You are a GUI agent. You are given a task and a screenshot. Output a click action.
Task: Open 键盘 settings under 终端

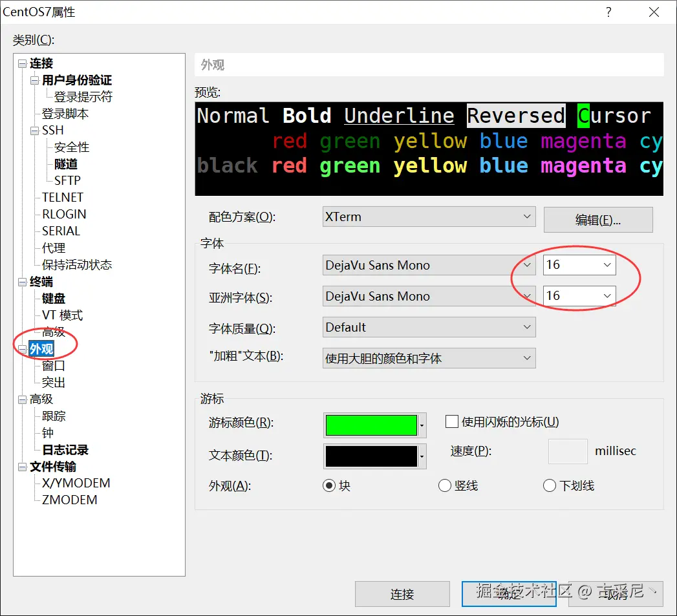click(x=53, y=298)
